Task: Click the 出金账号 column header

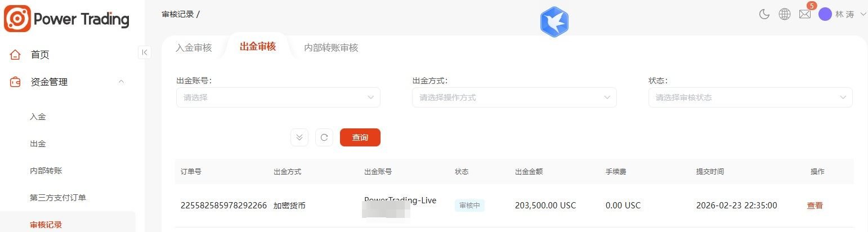Action: pyautogui.click(x=378, y=172)
